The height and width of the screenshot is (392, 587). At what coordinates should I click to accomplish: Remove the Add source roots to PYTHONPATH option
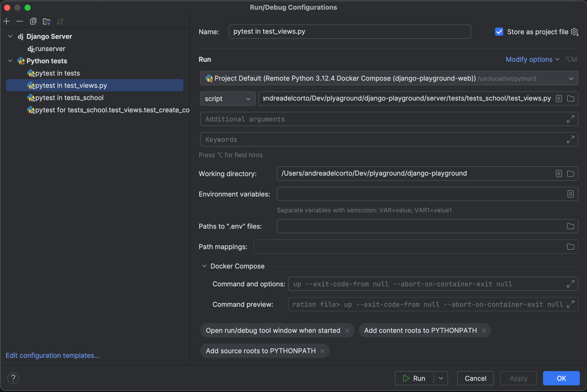click(x=322, y=351)
